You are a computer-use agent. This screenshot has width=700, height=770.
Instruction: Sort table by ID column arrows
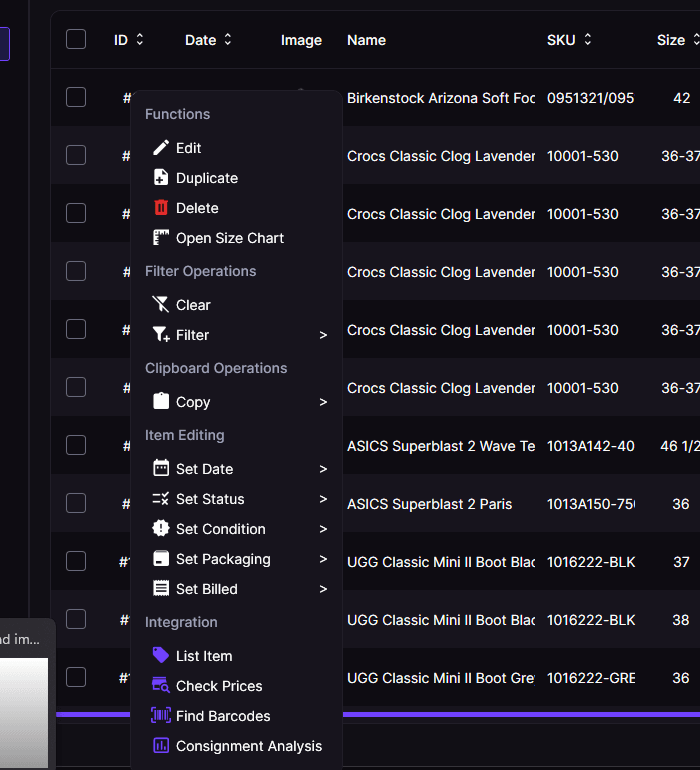tap(140, 40)
